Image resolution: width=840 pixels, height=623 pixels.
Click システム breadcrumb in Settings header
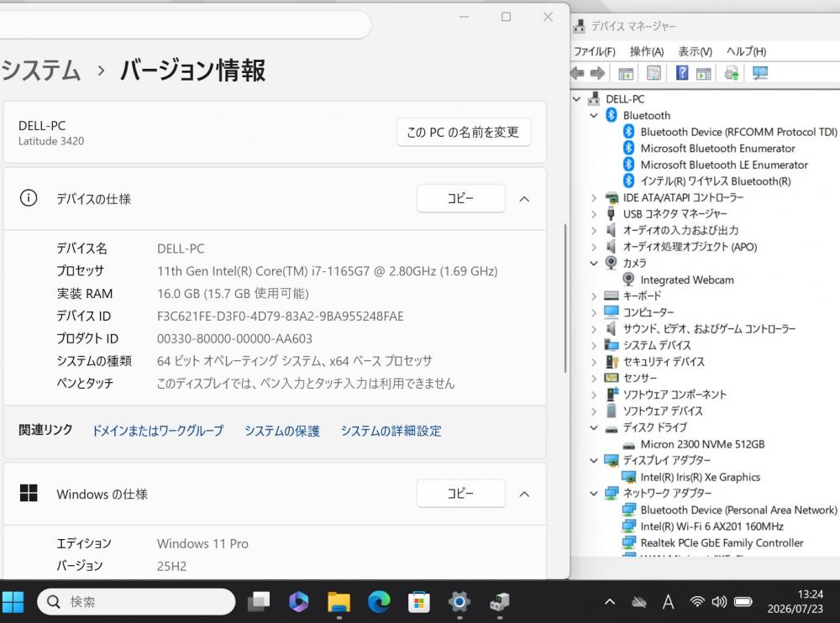point(40,71)
